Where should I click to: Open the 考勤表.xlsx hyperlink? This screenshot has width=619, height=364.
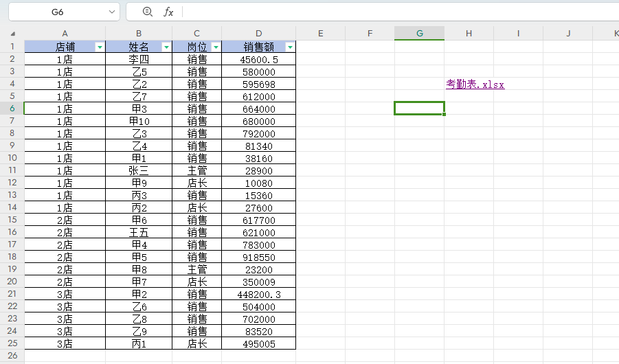click(x=475, y=84)
